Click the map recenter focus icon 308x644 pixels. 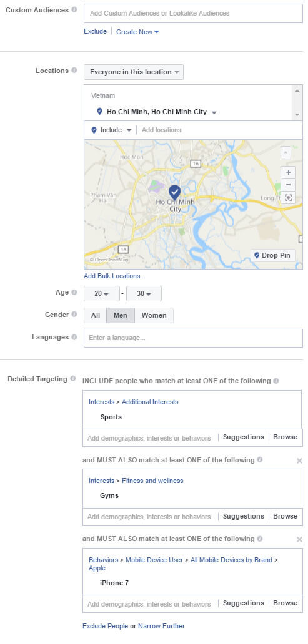click(x=288, y=198)
